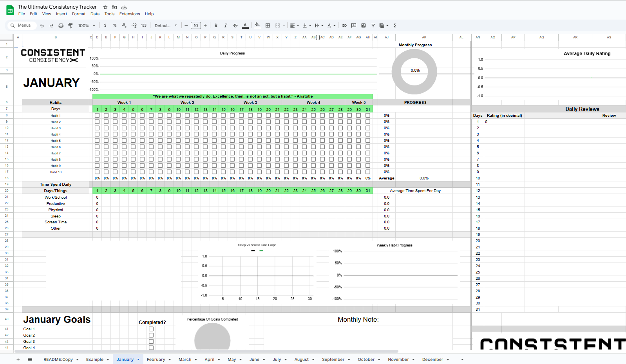Check Habit 10 box for day 31
This screenshot has height=364, width=626.
368,172
